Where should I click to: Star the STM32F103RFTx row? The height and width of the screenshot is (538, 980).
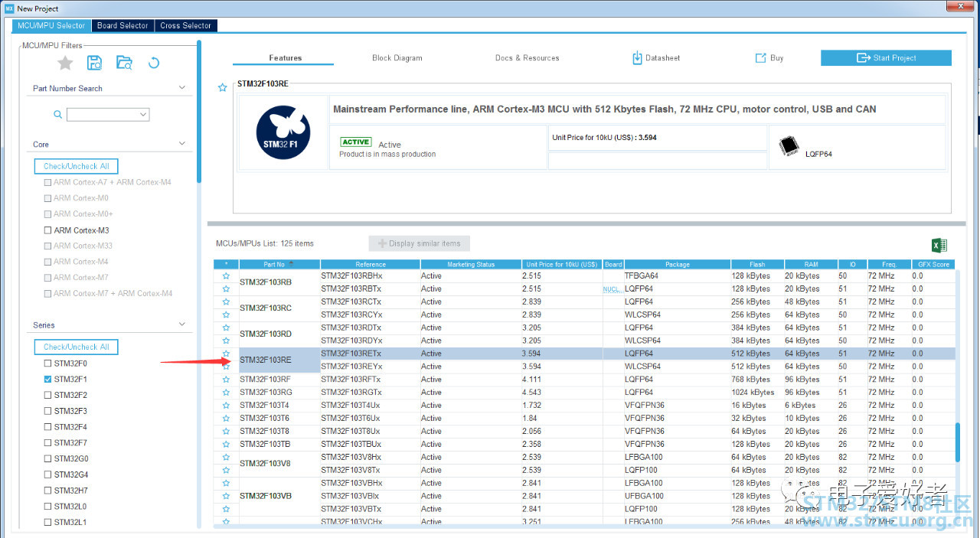(x=226, y=380)
